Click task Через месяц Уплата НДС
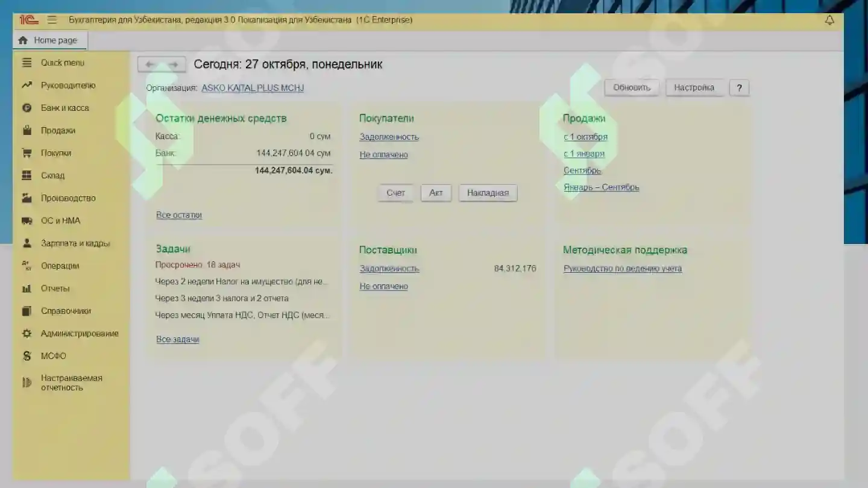The height and width of the screenshot is (488, 868). point(242,315)
